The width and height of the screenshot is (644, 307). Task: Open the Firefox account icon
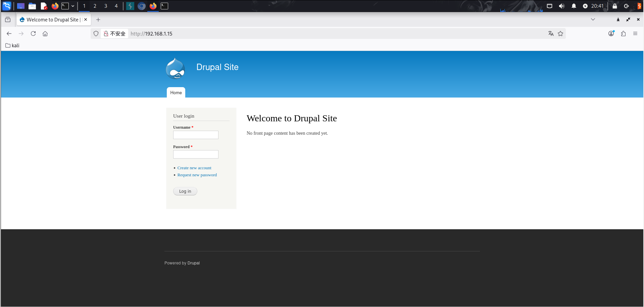[611, 34]
